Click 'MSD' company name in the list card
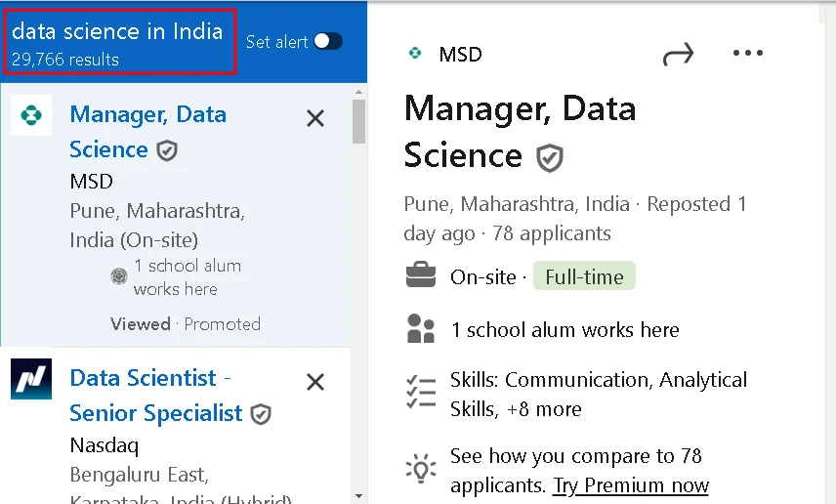 (91, 182)
